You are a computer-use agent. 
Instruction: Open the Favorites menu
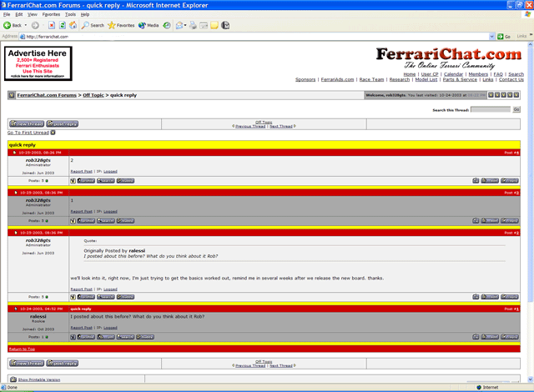51,14
